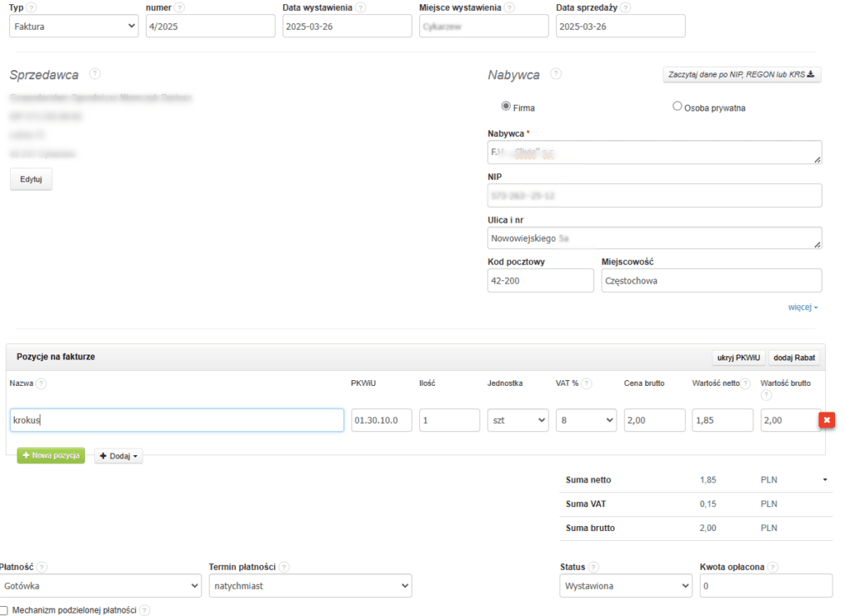Click the ukryj PKWiU button
The height and width of the screenshot is (616, 845).
pyautogui.click(x=737, y=357)
